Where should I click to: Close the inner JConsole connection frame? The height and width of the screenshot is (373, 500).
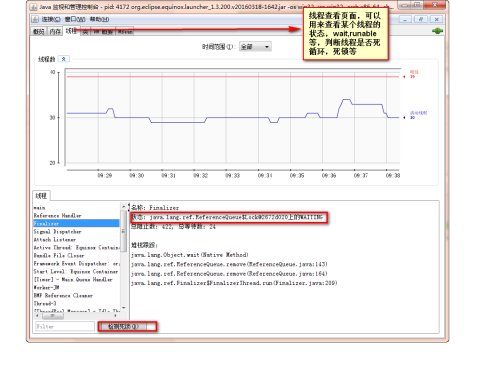[437, 19]
